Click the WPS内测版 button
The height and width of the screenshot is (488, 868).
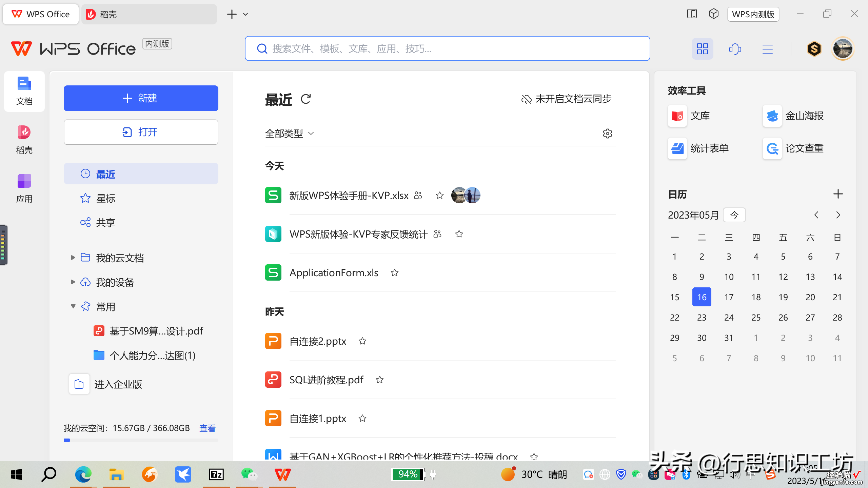(x=753, y=14)
